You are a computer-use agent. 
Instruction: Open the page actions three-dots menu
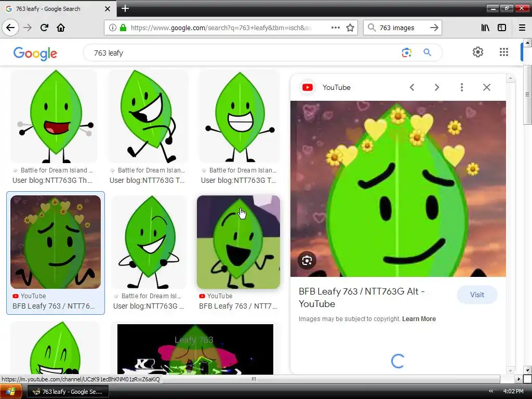point(335,28)
